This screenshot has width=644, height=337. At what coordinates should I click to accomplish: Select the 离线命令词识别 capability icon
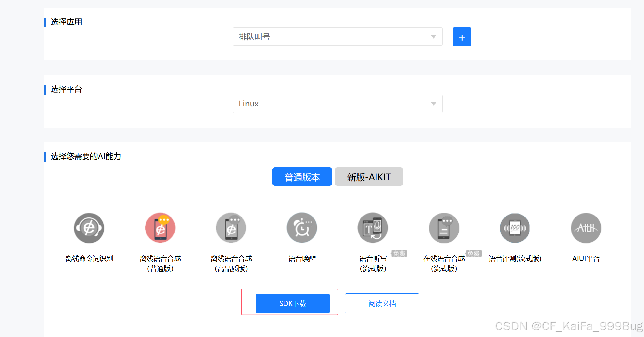click(x=89, y=228)
